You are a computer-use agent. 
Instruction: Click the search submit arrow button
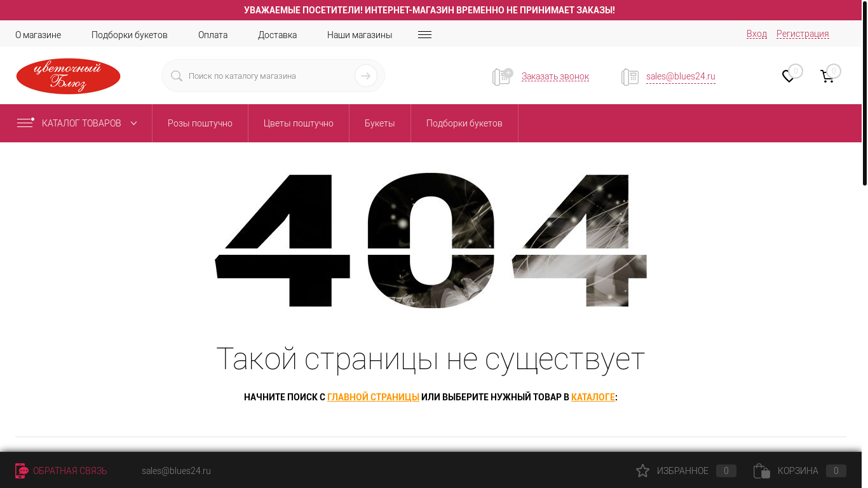point(365,76)
